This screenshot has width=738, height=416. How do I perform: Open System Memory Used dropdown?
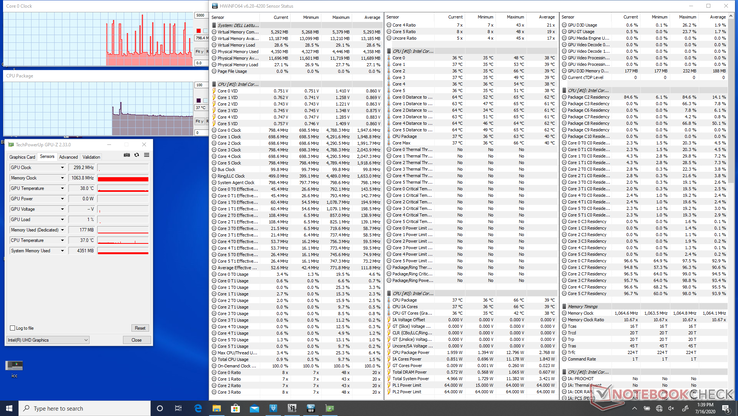click(x=62, y=251)
